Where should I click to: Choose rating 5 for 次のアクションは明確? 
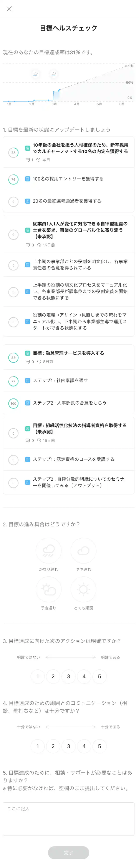pos(100,676)
